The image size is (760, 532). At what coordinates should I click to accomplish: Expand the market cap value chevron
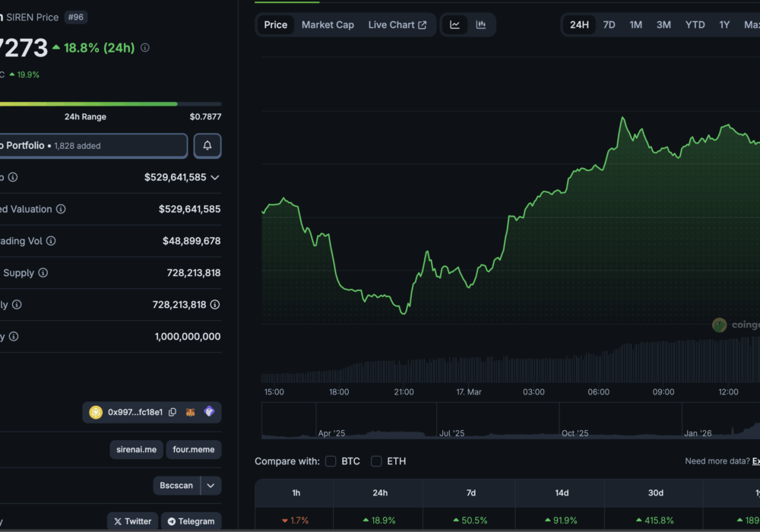click(215, 177)
